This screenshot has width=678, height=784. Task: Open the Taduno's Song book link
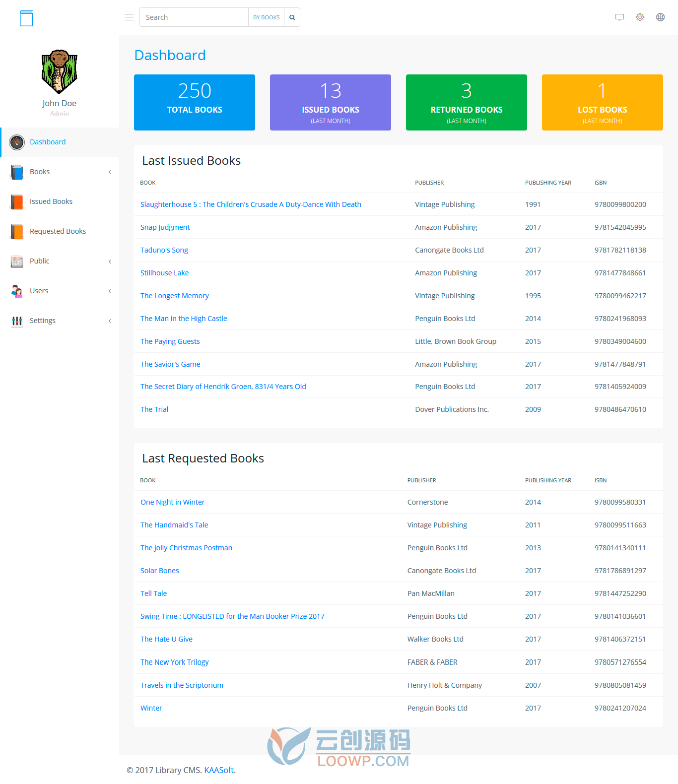click(164, 250)
